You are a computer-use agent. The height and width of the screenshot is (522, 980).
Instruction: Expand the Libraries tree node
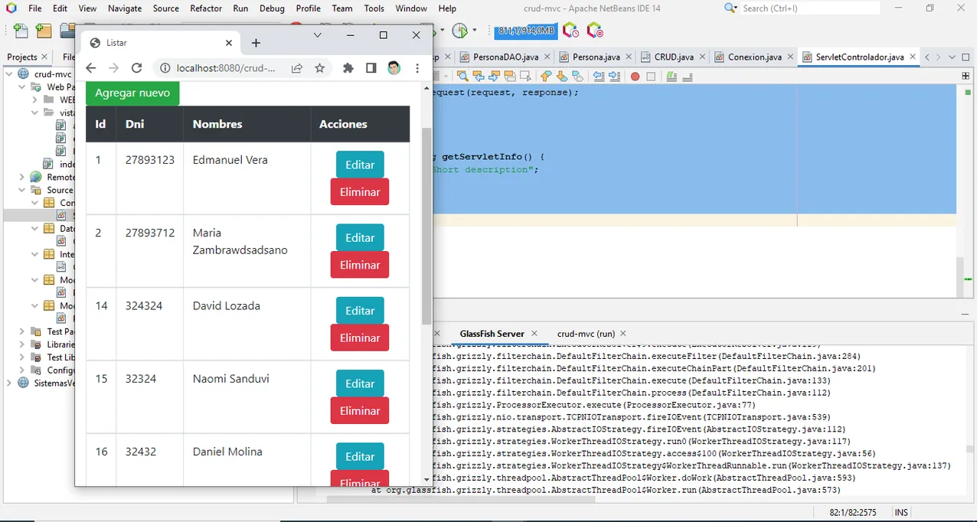click(x=22, y=344)
